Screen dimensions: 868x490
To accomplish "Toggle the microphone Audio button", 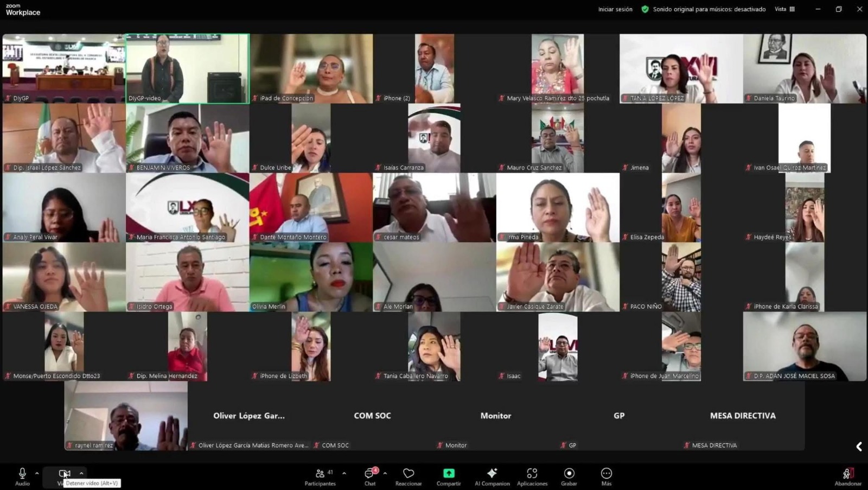I will click(x=22, y=476).
